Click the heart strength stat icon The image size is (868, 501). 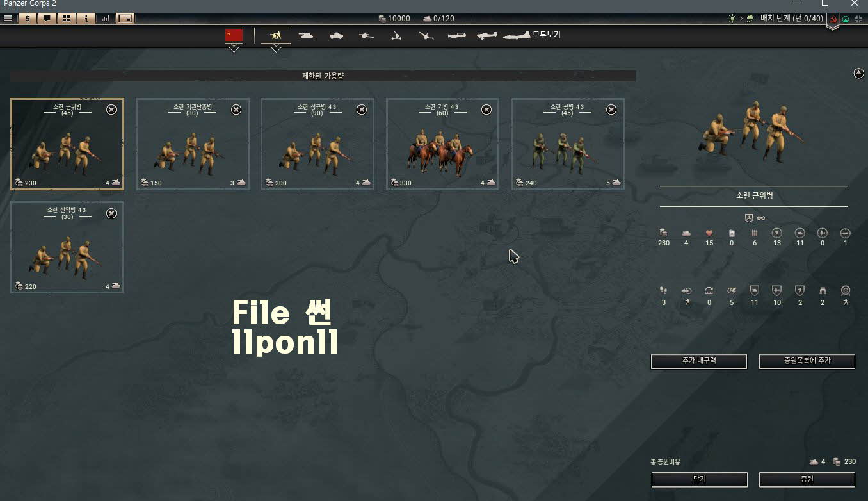pyautogui.click(x=709, y=233)
